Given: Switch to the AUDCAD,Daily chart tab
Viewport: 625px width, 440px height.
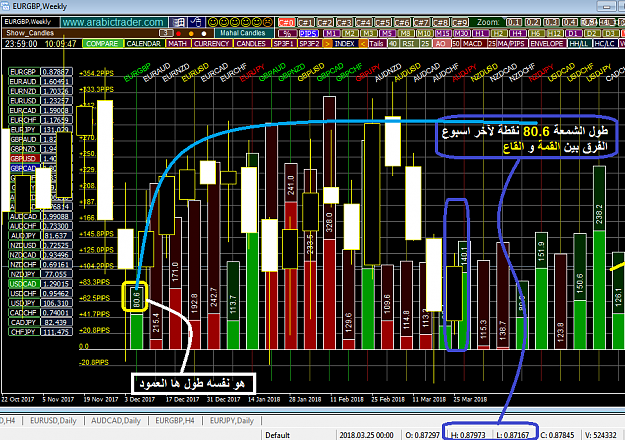Looking at the screenshot, I should [116, 421].
